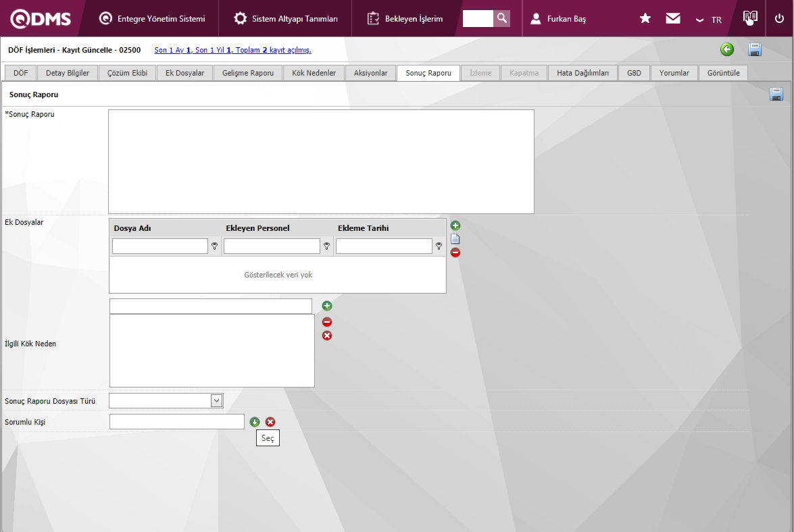Open the mail envelope icon
This screenshot has height=532, width=794.
coord(673,19)
